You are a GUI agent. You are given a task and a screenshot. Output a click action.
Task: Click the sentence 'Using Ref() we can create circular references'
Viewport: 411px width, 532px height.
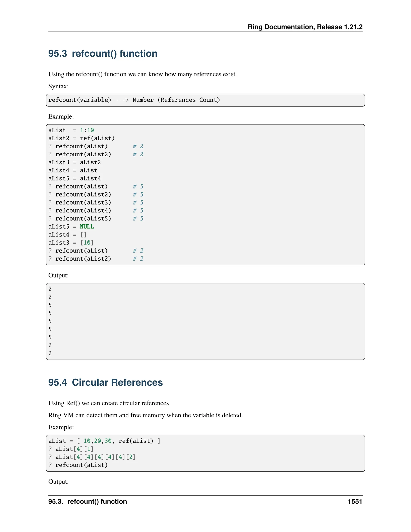pyautogui.click(x=108, y=403)
